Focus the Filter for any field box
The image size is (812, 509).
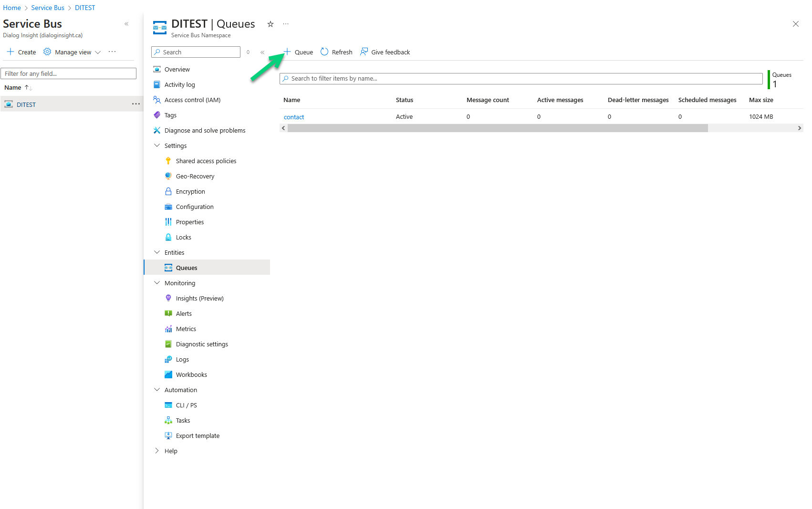click(x=69, y=73)
